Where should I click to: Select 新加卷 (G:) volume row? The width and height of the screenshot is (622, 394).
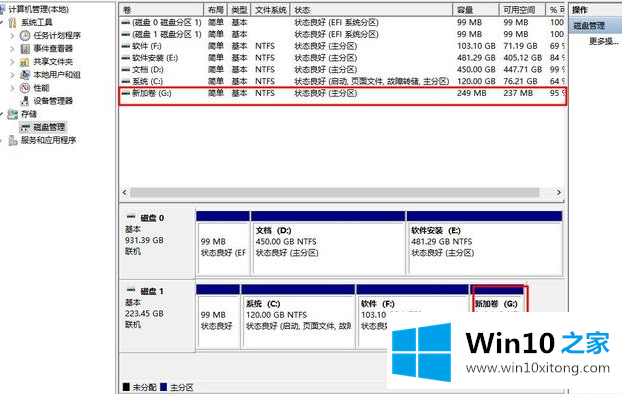(343, 93)
